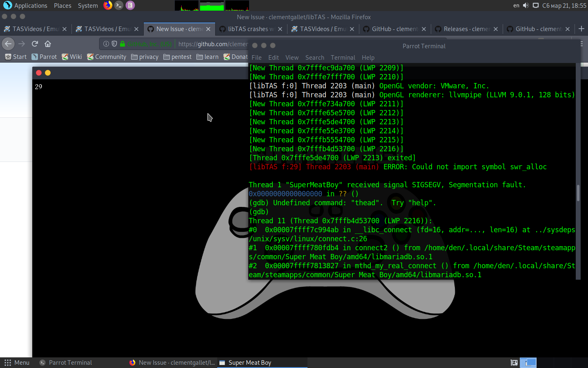This screenshot has width=588, height=368.
Task: Open the Wiki bookmark
Action: [72, 57]
